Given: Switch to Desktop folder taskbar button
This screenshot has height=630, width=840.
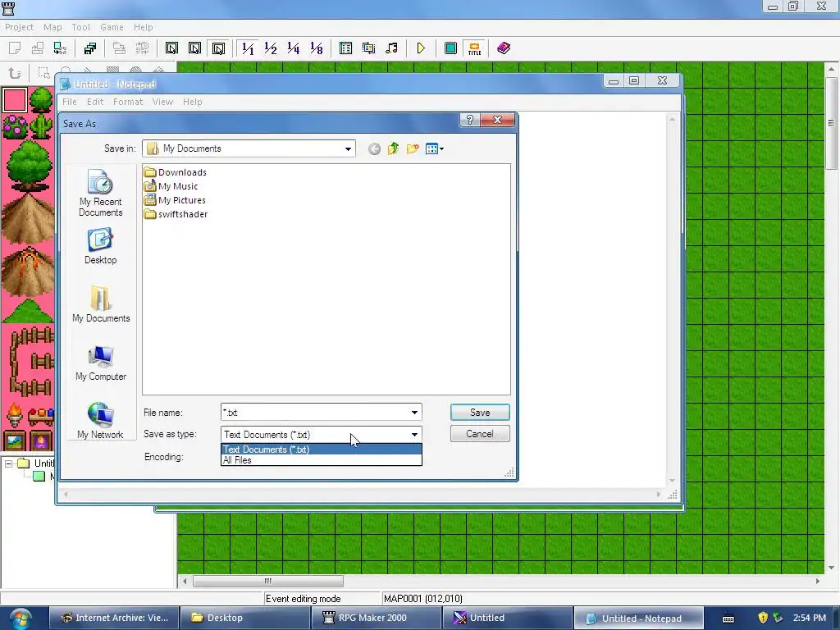Looking at the screenshot, I should tap(244, 618).
